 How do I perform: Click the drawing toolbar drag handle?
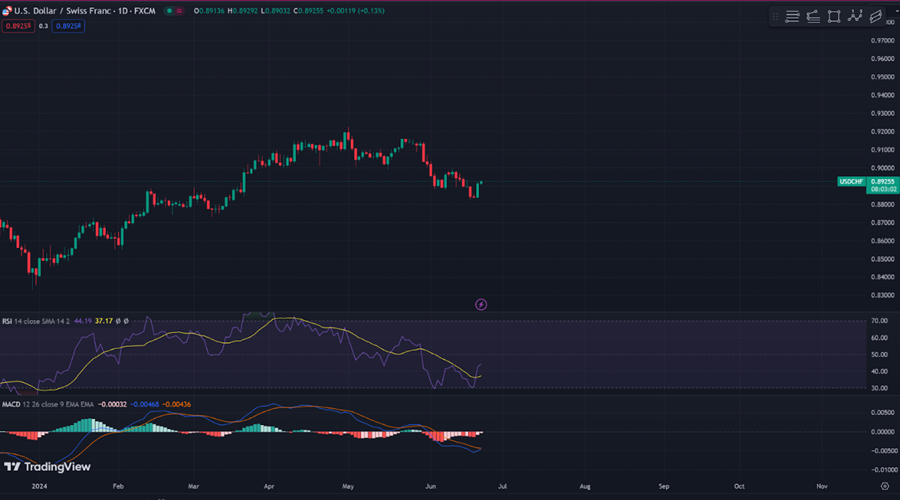coord(776,16)
